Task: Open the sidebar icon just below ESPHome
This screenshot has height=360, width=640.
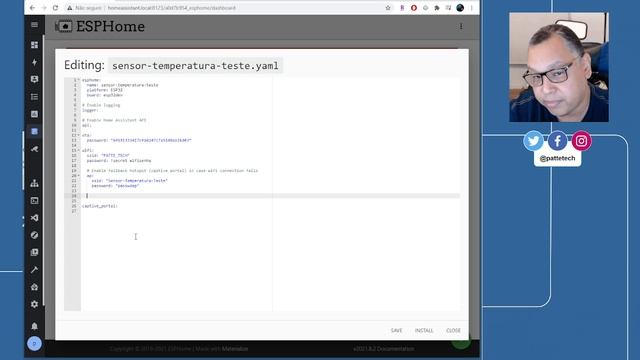Action: [34, 149]
